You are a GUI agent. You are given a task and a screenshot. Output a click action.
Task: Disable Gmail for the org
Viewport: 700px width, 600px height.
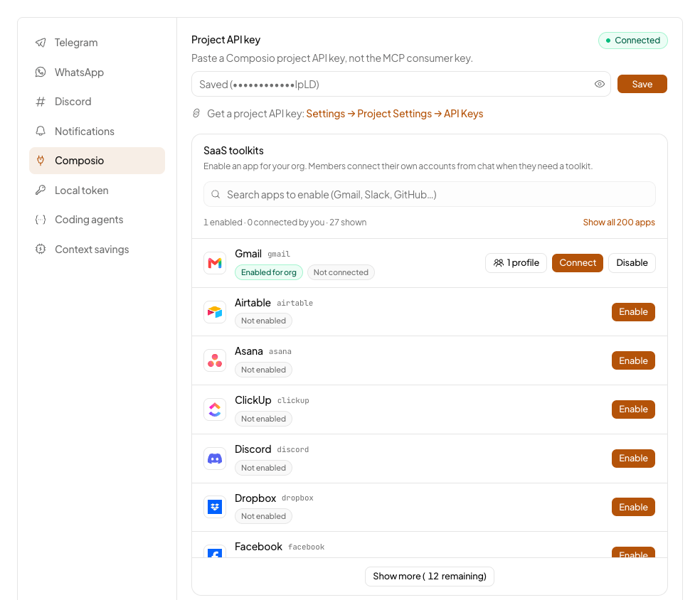click(632, 263)
